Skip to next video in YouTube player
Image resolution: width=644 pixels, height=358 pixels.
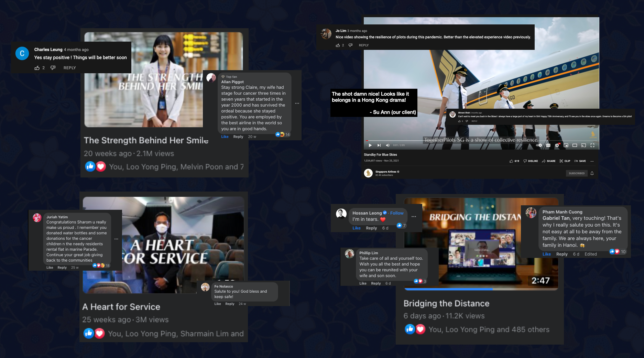[x=379, y=145]
